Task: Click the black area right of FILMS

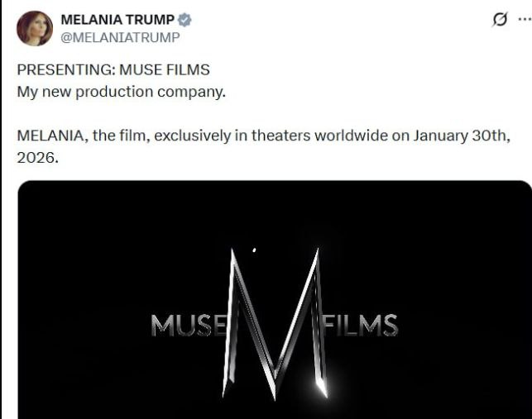Action: (465, 326)
